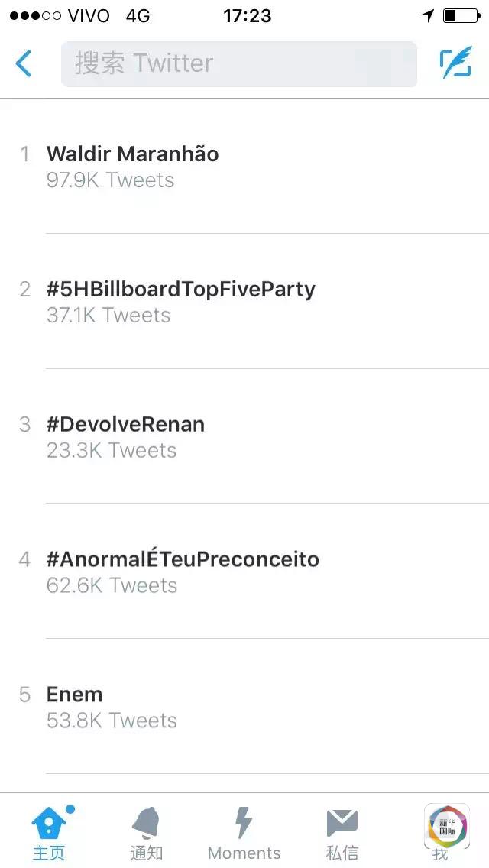Tap the back arrow icon

(24, 63)
